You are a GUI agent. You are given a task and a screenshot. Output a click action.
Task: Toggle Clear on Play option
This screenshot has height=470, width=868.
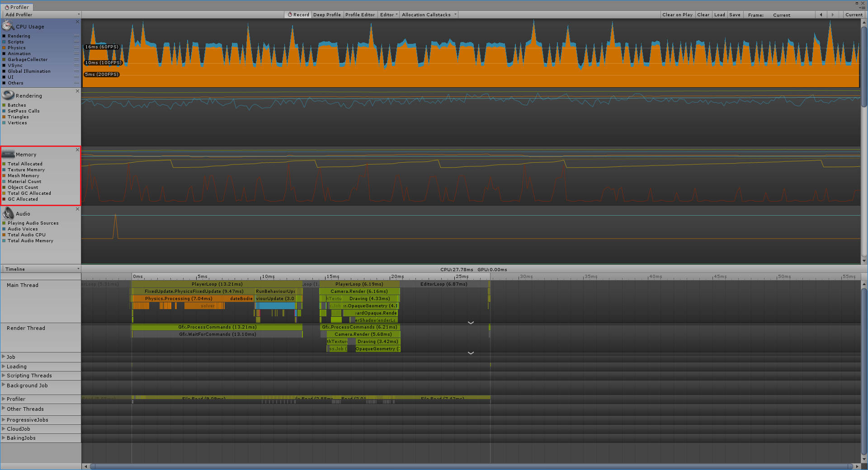coord(677,15)
